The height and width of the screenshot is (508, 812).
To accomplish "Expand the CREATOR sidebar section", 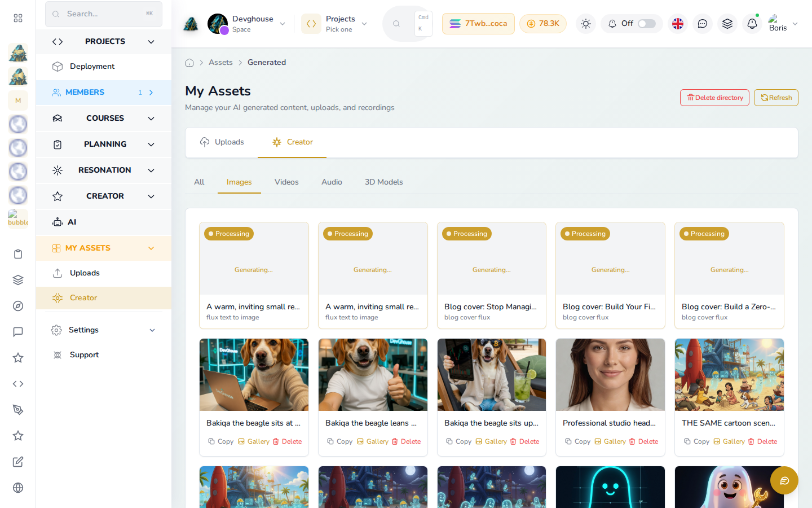I will click(x=104, y=196).
